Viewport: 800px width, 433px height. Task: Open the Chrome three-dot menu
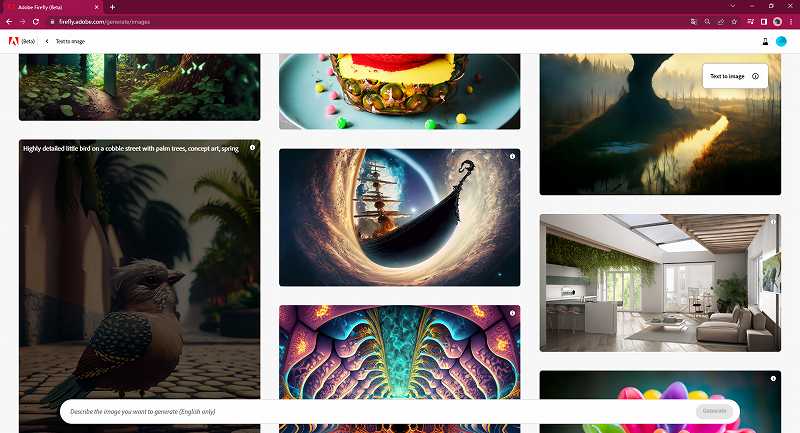(x=791, y=22)
